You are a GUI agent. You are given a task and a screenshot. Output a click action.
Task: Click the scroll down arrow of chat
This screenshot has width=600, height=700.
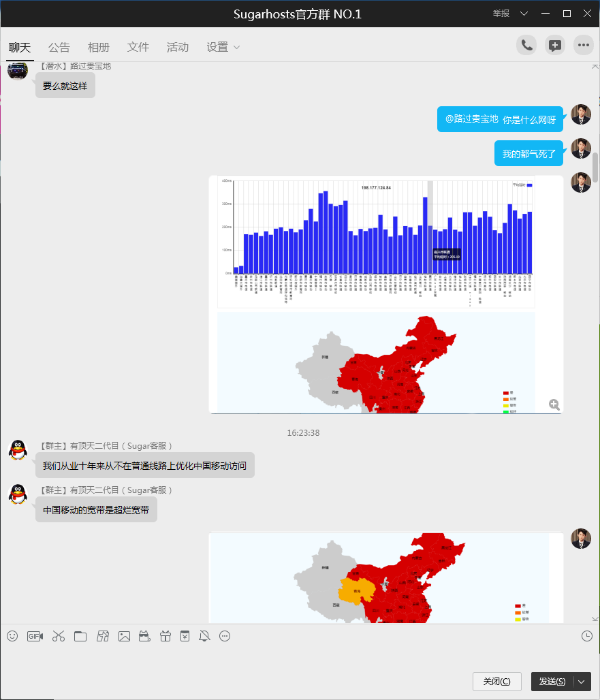(x=595, y=619)
